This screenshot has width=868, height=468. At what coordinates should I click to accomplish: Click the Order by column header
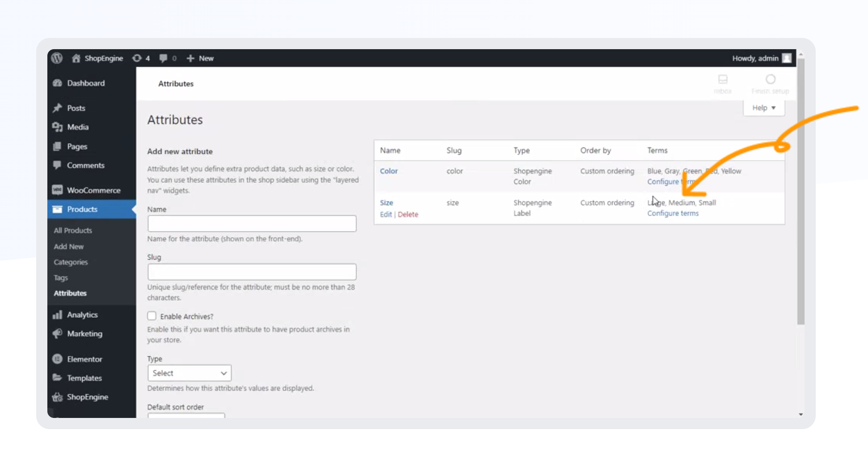coord(595,151)
